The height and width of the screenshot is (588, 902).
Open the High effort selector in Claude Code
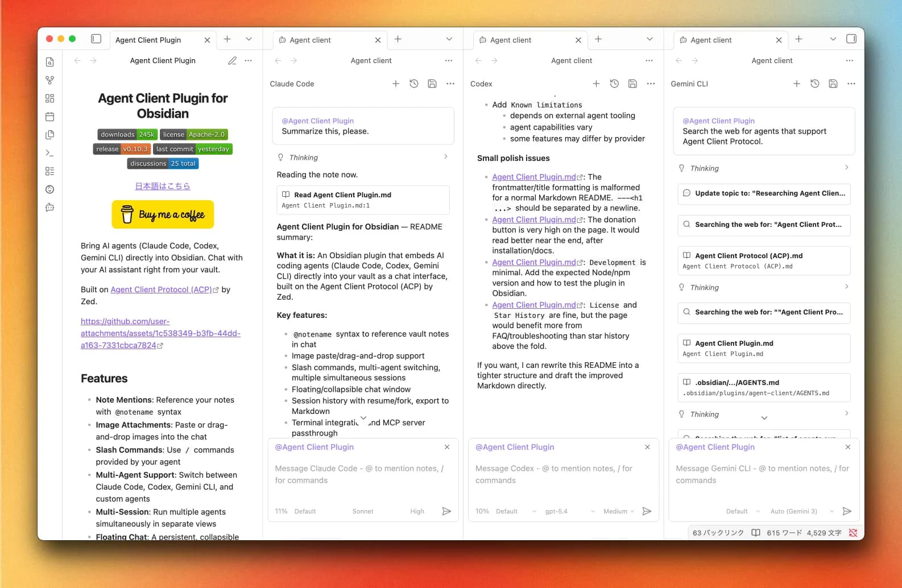pyautogui.click(x=417, y=511)
